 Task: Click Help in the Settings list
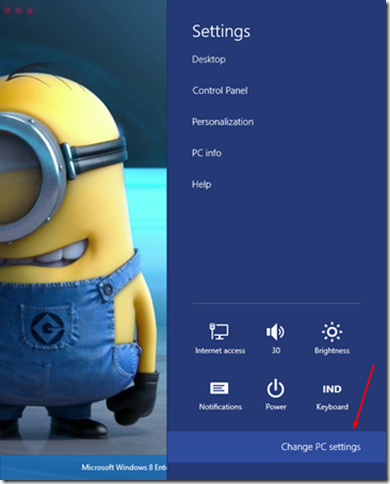201,184
